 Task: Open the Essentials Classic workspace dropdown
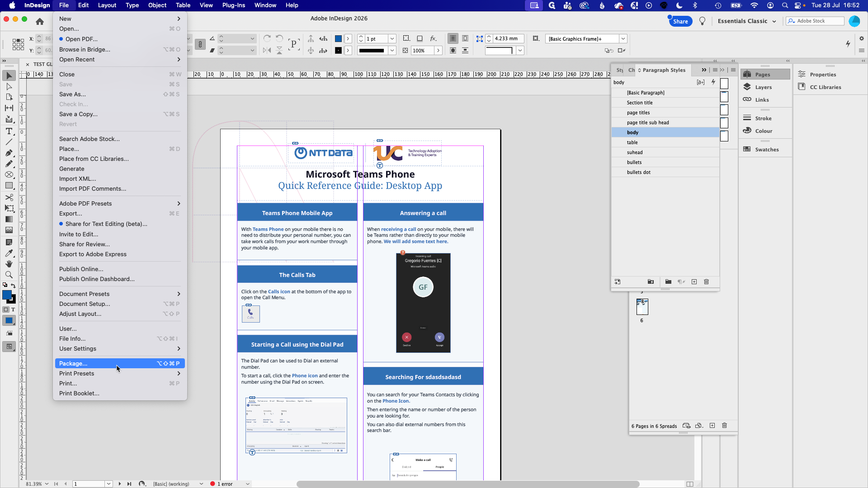point(747,21)
